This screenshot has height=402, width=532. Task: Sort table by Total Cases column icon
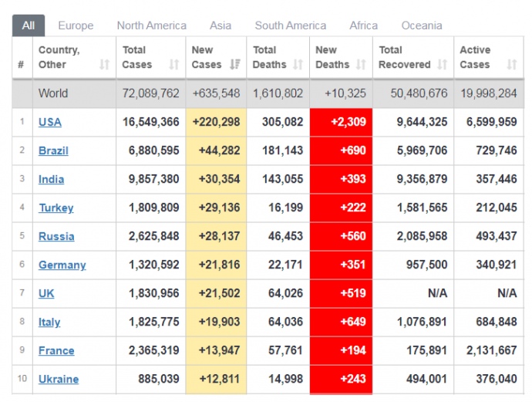173,65
